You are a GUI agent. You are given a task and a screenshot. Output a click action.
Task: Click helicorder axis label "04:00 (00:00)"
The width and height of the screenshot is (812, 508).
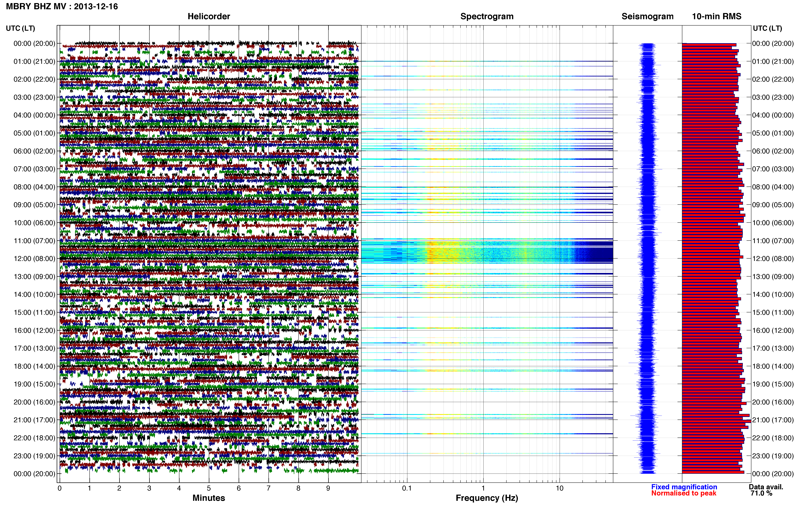(x=34, y=115)
